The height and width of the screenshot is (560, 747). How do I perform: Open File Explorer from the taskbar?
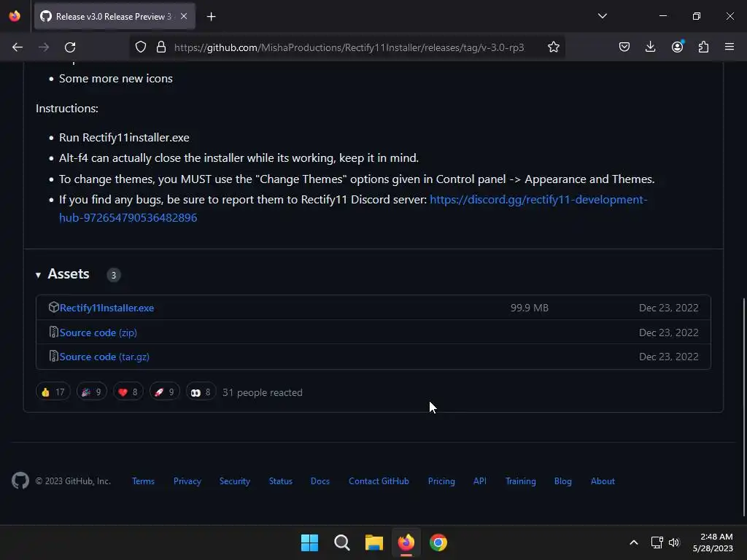coord(374,542)
